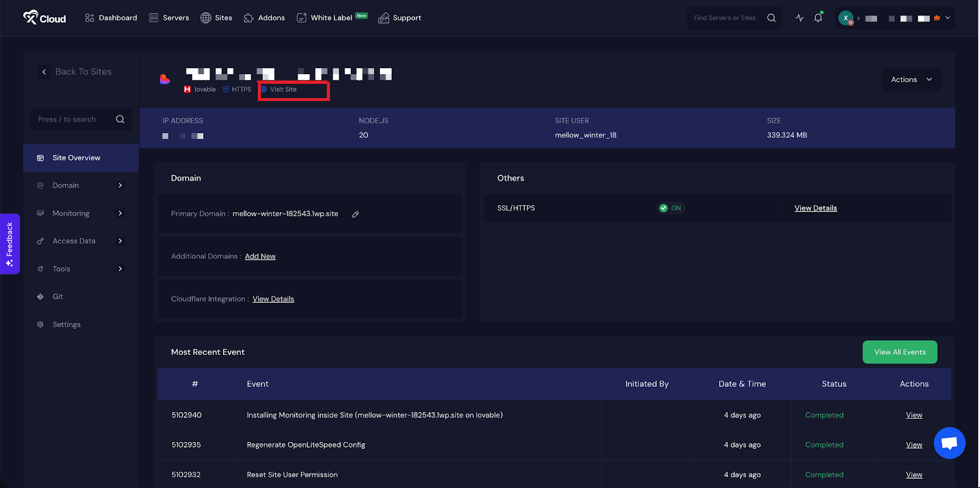Select Site Overview in sidebar
This screenshot has width=980, height=488.
(x=77, y=158)
